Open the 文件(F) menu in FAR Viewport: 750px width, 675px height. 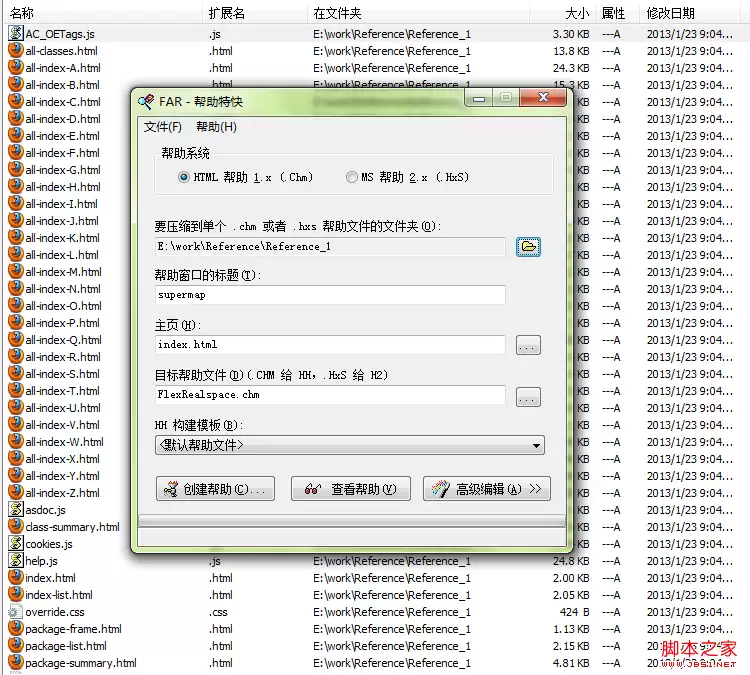click(x=163, y=127)
